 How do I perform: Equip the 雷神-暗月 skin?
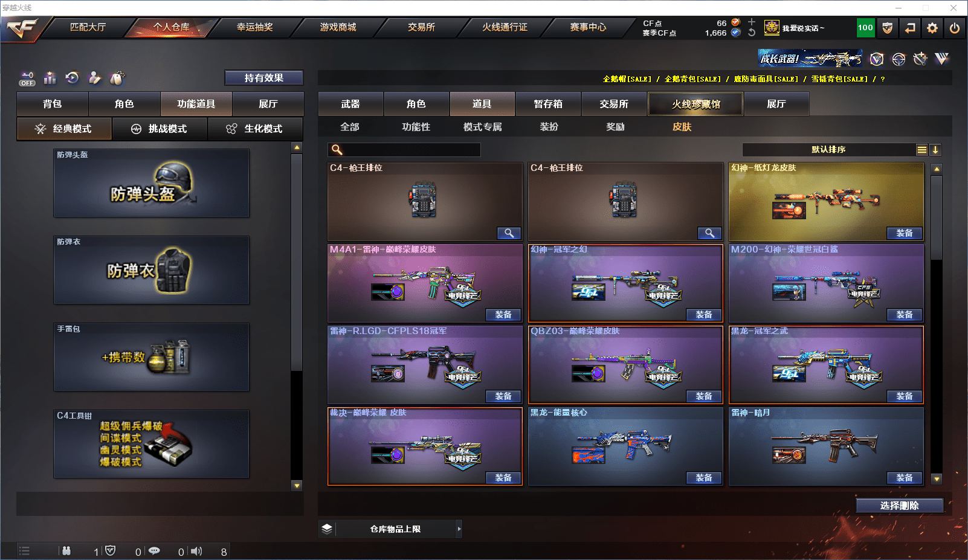tap(905, 478)
